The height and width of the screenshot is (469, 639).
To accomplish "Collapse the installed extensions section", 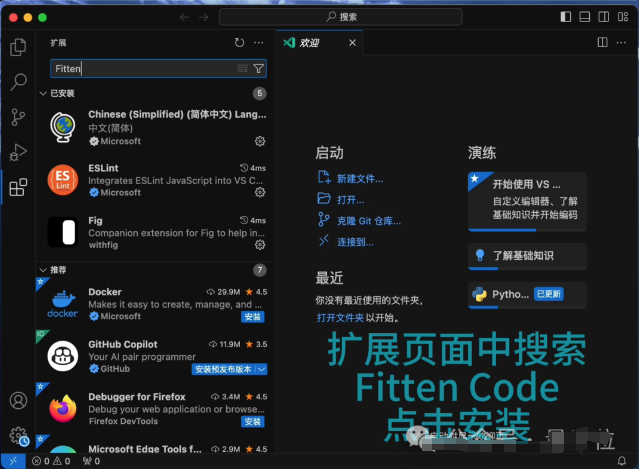I will pyautogui.click(x=43, y=93).
